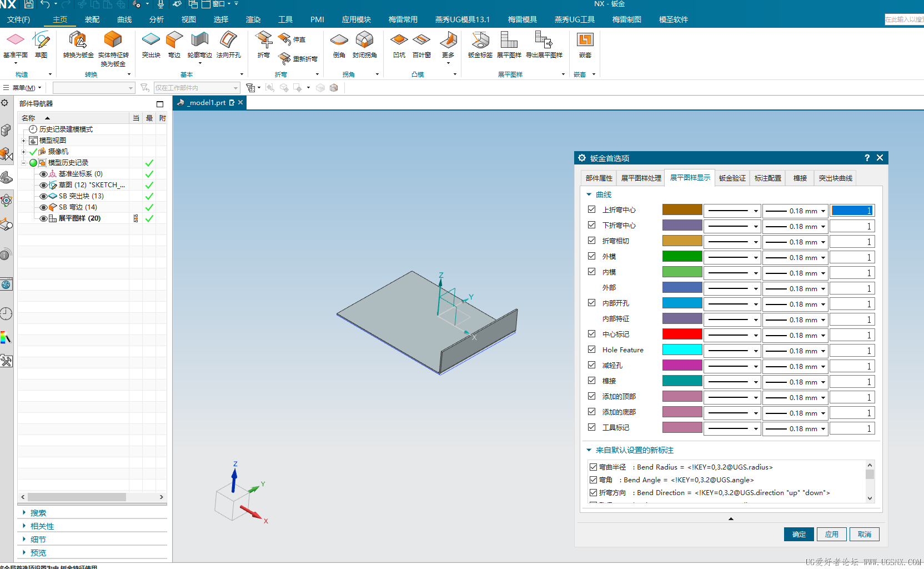Screen dimensions: 924x569
Task: Toggle the 减轻孔 checkbox
Action: point(592,365)
